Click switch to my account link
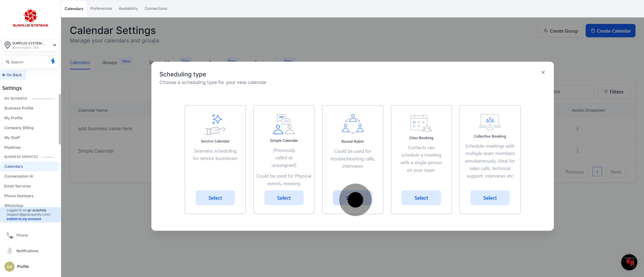The height and width of the screenshot is (277, 644). (x=24, y=219)
